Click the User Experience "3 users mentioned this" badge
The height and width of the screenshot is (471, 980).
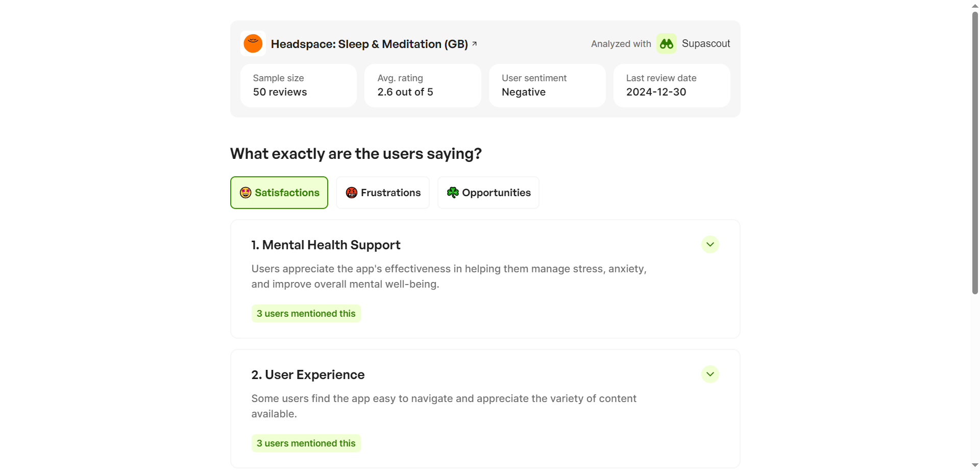coord(306,443)
